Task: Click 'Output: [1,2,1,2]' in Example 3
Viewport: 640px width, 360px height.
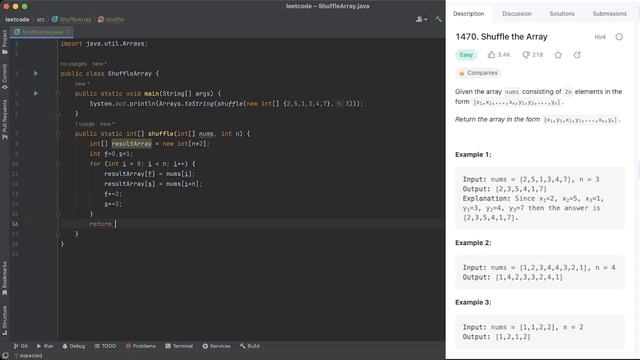Action: [x=496, y=337]
